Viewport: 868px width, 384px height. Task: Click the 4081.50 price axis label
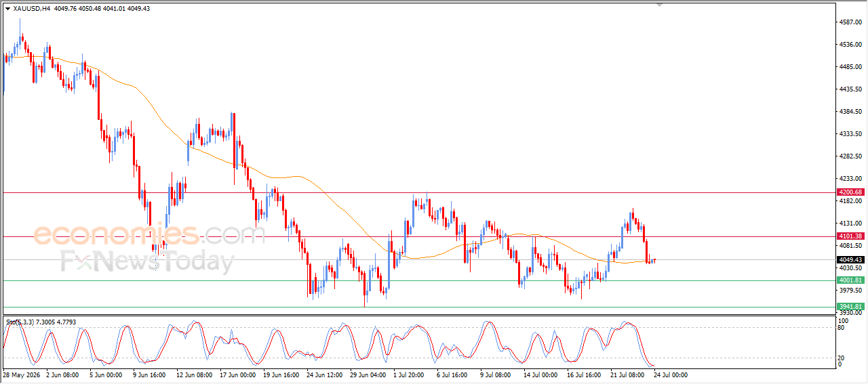click(852, 246)
